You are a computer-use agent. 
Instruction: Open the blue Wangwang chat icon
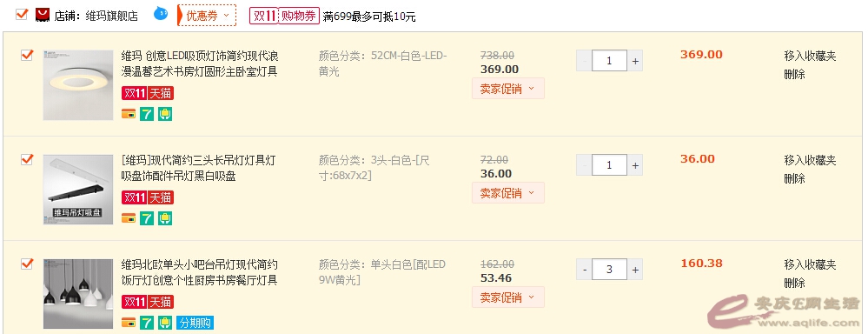coord(161,14)
